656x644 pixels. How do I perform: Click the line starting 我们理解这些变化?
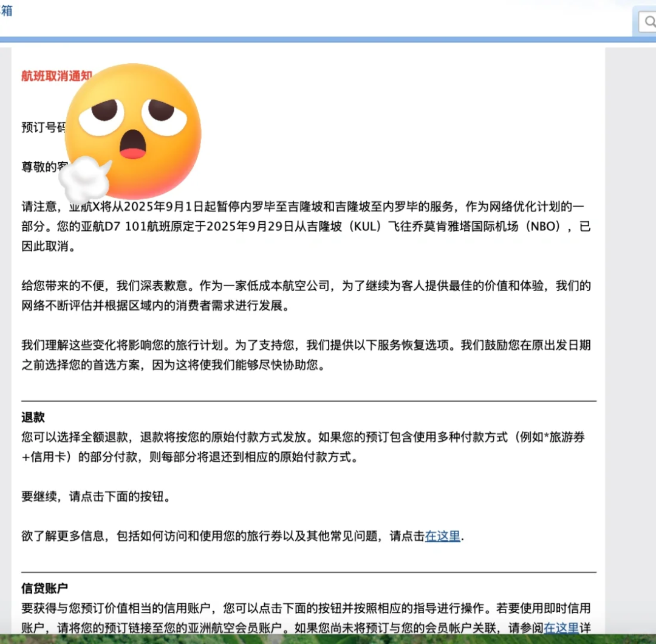[x=306, y=345]
